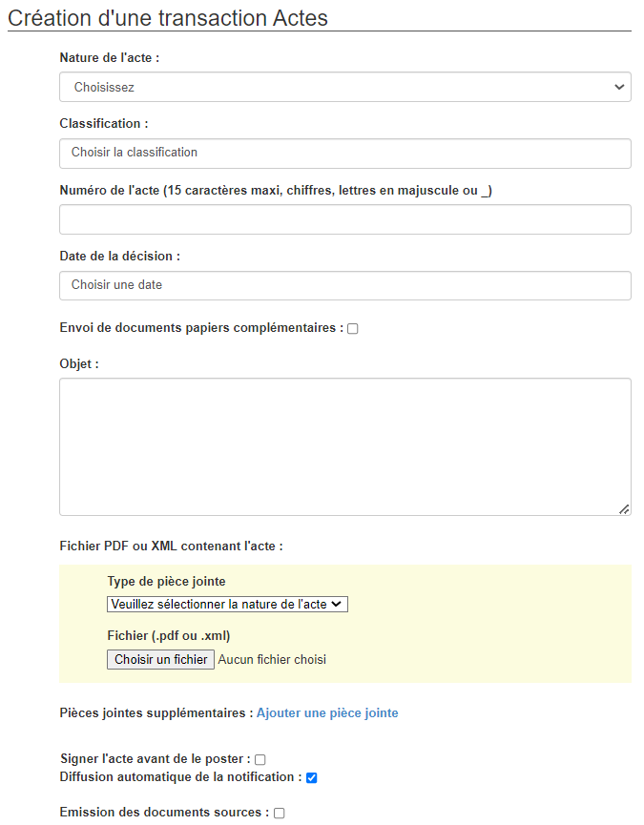Open the Date de la décision picker

(344, 285)
